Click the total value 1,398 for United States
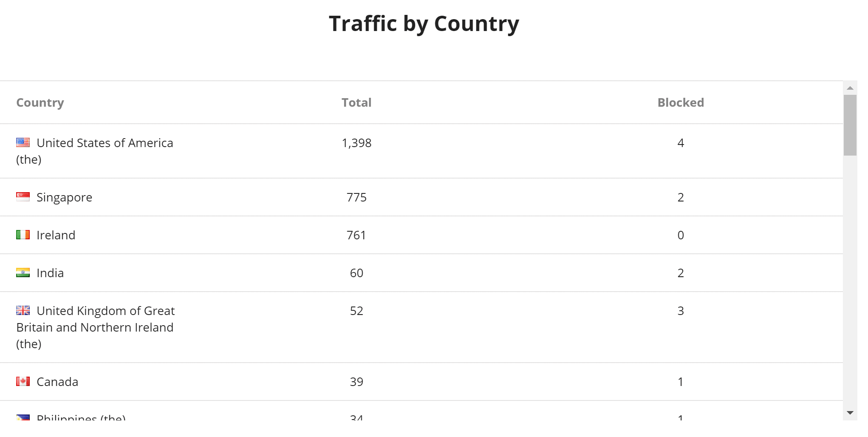The width and height of the screenshot is (868, 437). coord(356,143)
